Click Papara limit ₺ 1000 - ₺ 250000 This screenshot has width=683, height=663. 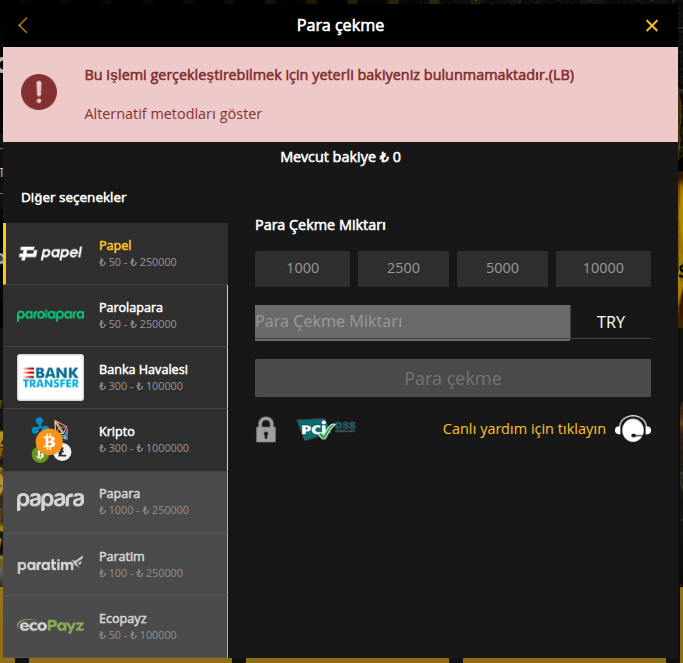144,510
